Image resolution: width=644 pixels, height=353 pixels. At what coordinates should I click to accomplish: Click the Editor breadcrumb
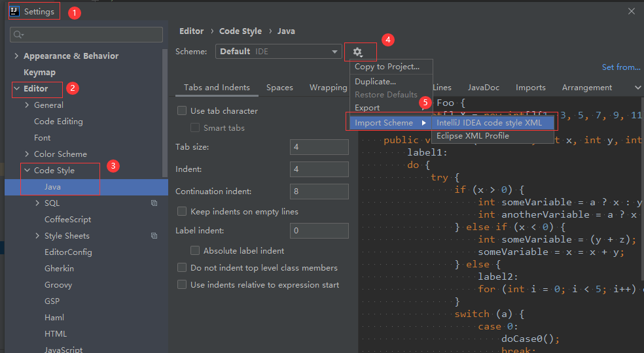point(191,31)
